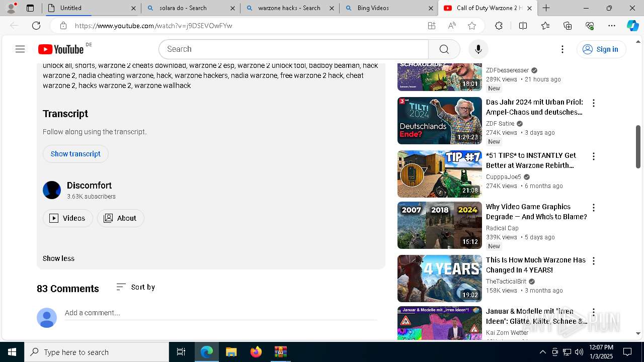Open TheTacticalBrit channel
This screenshot has width=644, height=362.
506,282
